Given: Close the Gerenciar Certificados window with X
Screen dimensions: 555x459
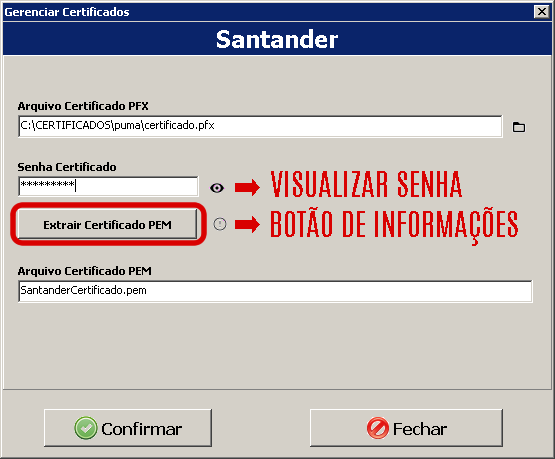Looking at the screenshot, I should coord(542,12).
